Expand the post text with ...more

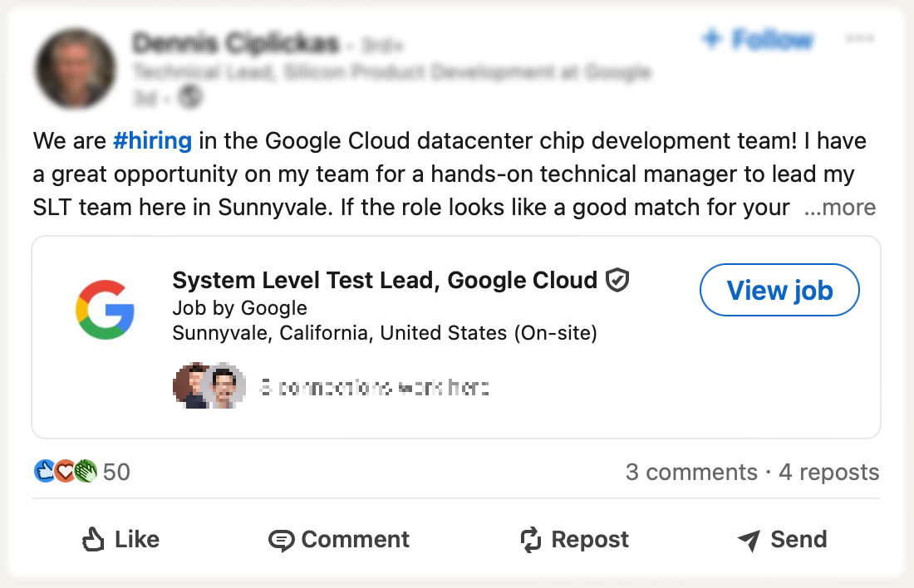(x=839, y=208)
